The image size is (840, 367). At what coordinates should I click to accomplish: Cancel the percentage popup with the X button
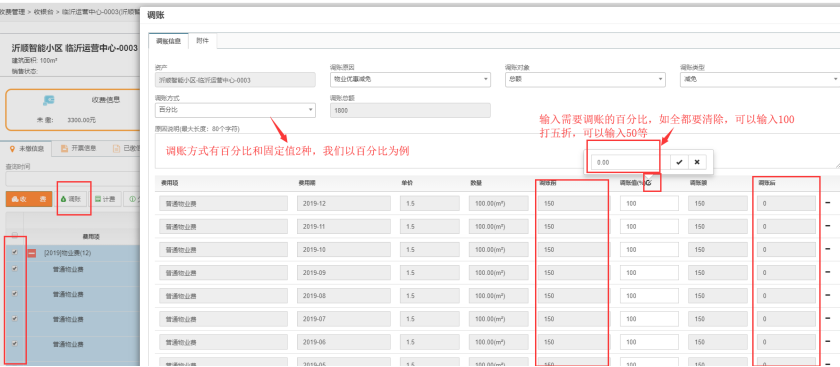pos(696,162)
